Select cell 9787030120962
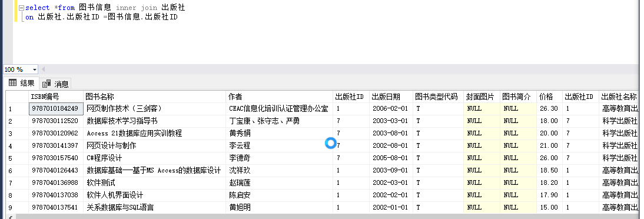Viewport: 644px width, 219px height. pos(56,134)
